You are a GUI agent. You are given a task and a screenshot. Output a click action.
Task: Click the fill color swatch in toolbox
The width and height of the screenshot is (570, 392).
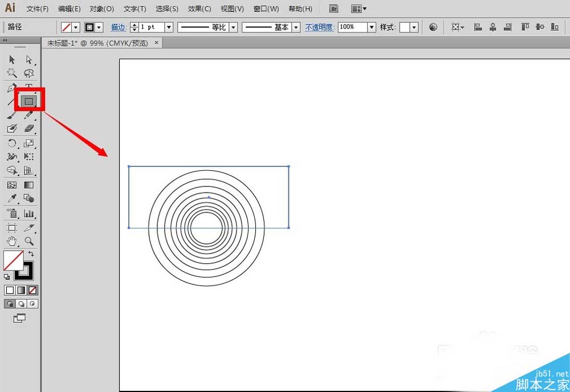[x=13, y=260]
